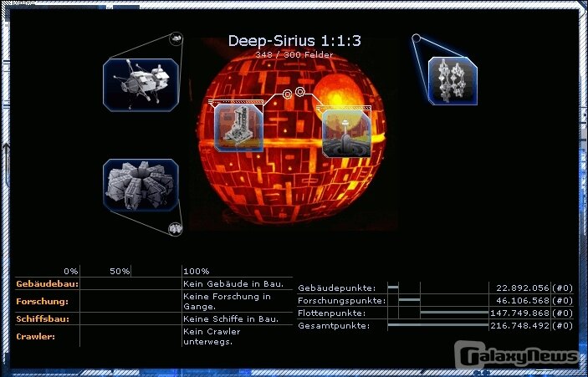Screen dimensions: 588x377
Task: Click the 100% progress scale label
Action: [196, 272]
